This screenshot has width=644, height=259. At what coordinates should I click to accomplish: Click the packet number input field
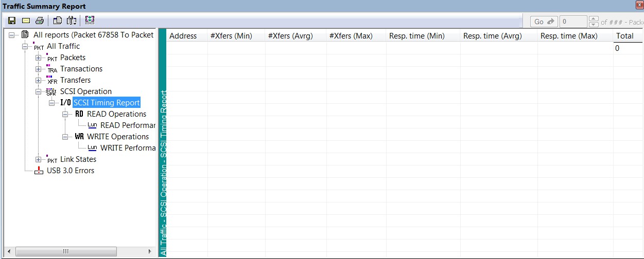click(x=573, y=22)
